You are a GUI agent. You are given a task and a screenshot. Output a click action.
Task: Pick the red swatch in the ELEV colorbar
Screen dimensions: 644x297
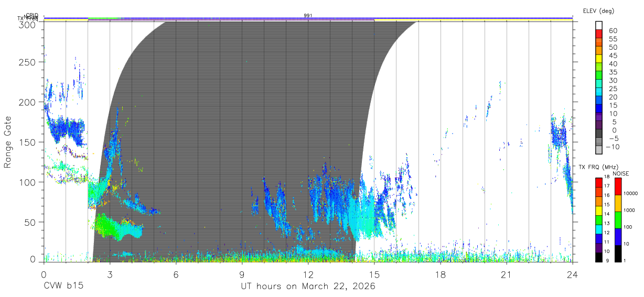(599, 34)
